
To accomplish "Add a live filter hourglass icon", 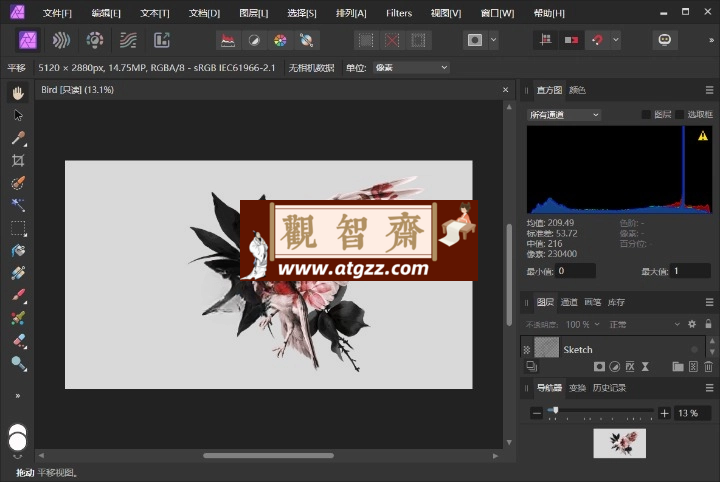I will [645, 366].
